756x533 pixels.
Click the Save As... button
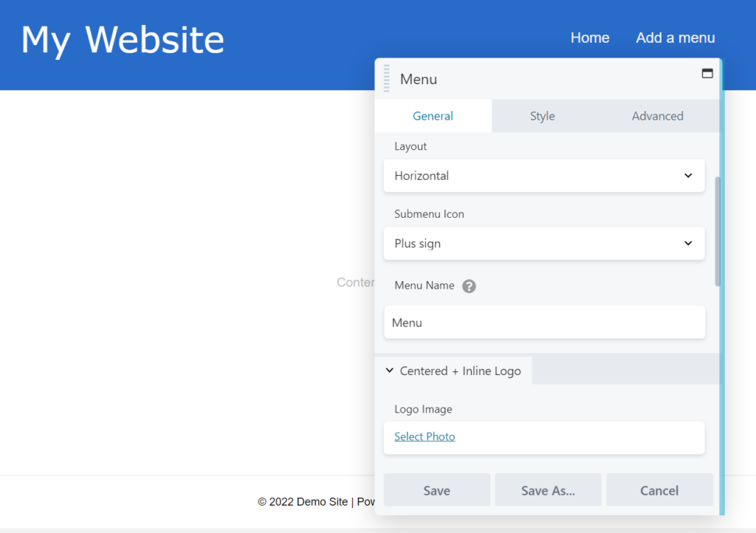(548, 489)
